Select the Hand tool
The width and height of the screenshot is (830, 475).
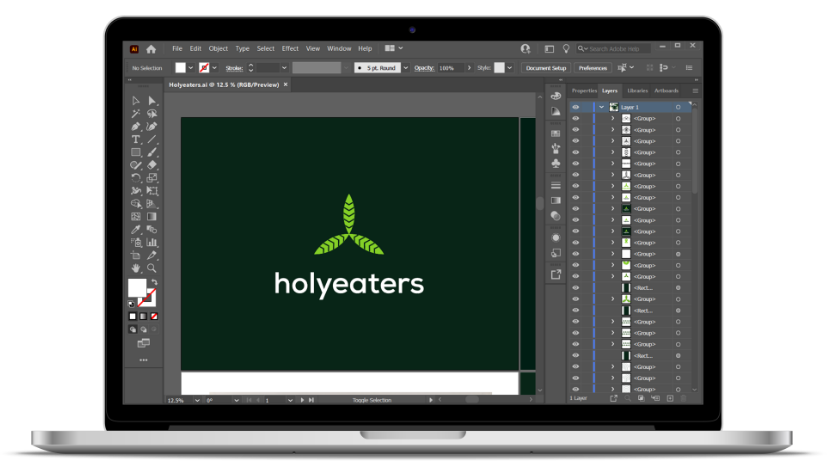(x=135, y=268)
